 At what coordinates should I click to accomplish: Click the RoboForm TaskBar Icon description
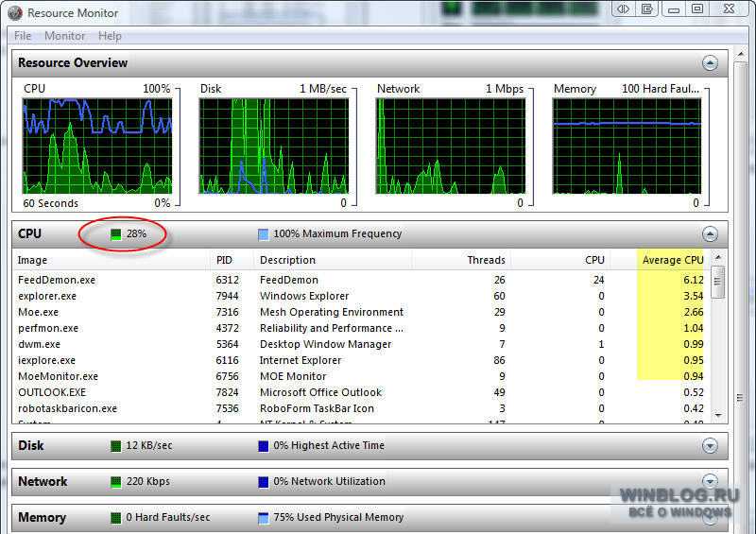[317, 408]
